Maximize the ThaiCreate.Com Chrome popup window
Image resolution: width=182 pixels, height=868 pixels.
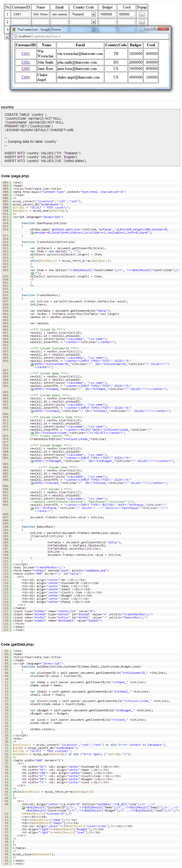pos(154,29)
